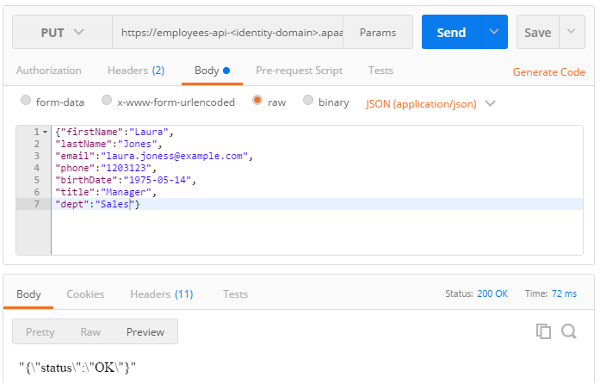600x383 pixels.
Task: Switch response view to Preview
Action: (145, 332)
